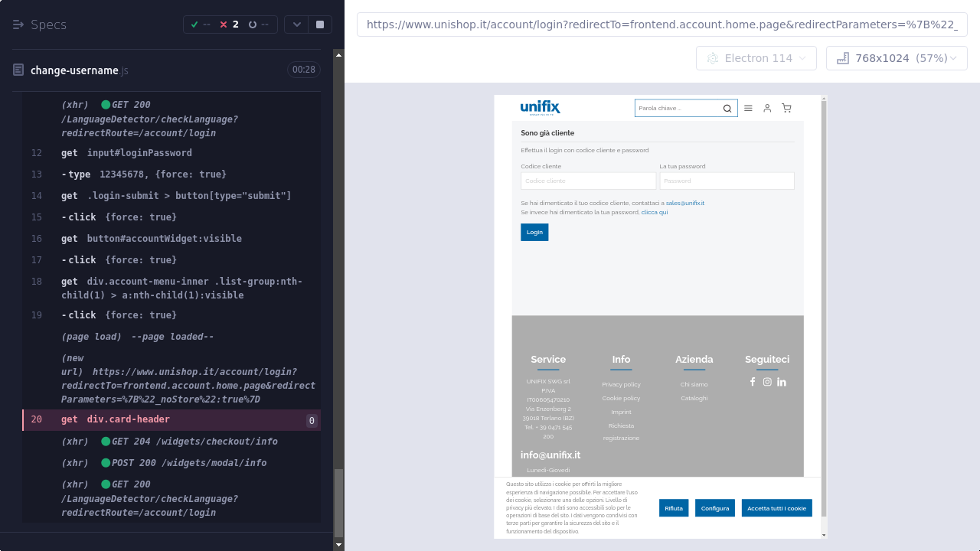Click the stop test run button

(x=320, y=24)
